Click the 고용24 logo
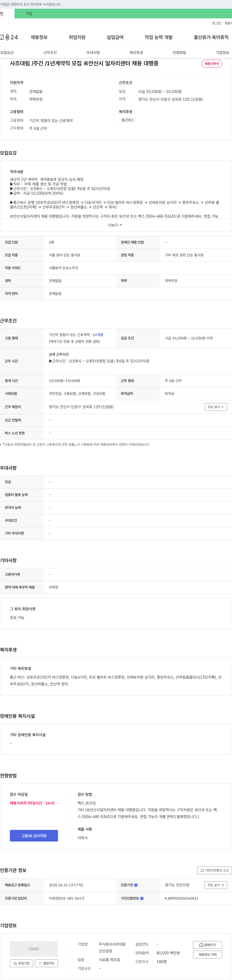This screenshot has height=980, width=232. pos(9,37)
